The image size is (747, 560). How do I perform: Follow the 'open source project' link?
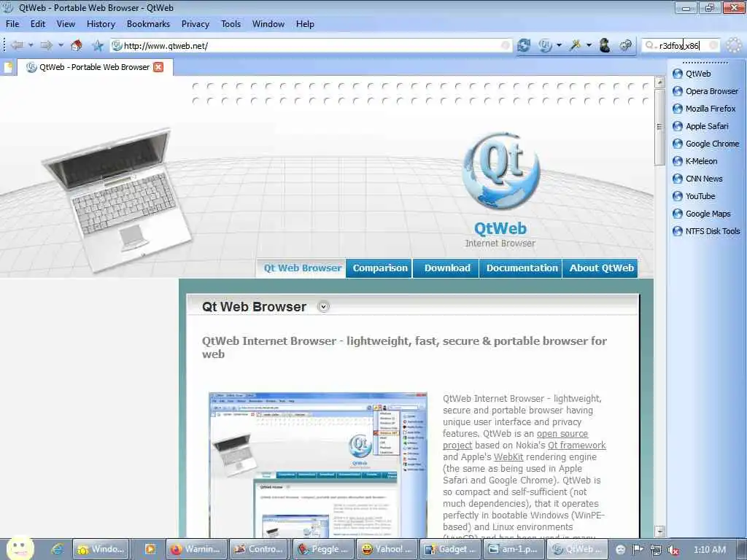(562, 434)
